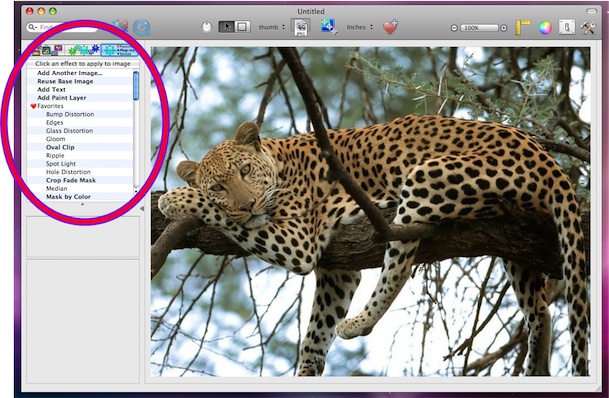This screenshot has width=609, height=398.
Task: Click the gear-and-lifebuoy icon beside the QuickTime icon
Action: tap(121, 25)
